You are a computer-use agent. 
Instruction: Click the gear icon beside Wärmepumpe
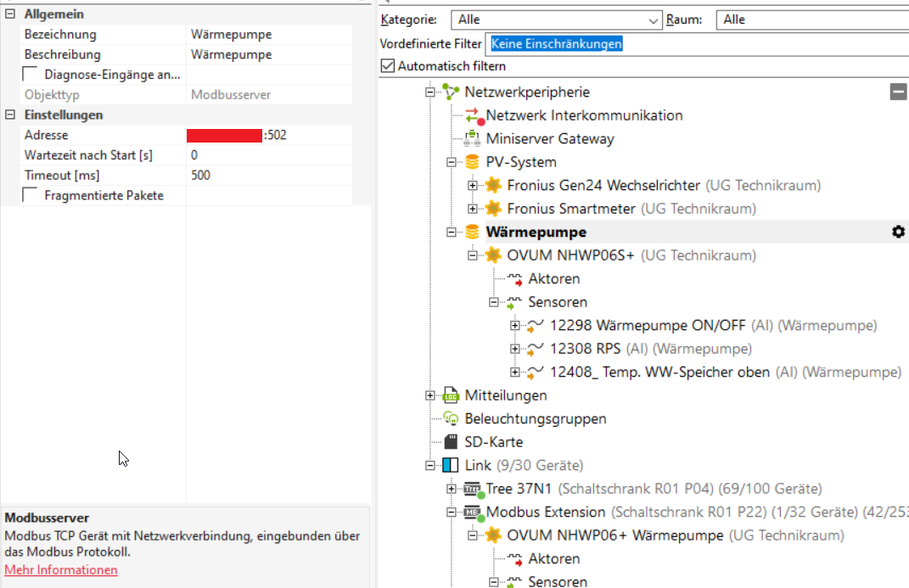click(x=898, y=232)
